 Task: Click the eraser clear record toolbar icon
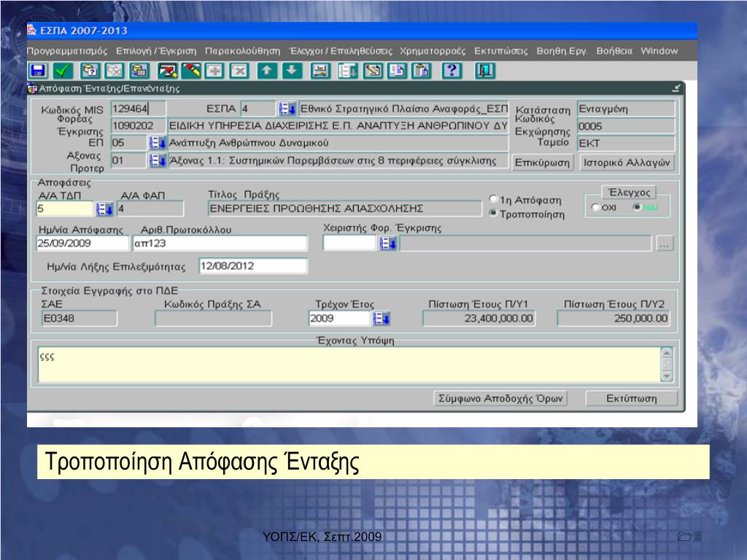192,71
